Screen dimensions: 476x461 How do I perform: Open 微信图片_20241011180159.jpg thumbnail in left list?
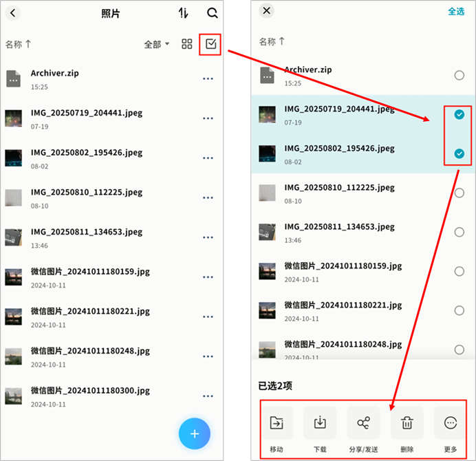coord(13,276)
